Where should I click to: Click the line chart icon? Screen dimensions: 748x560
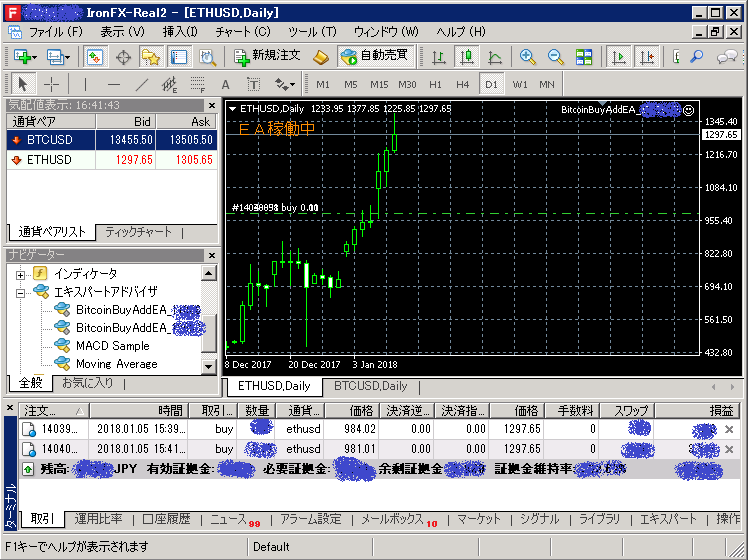pyautogui.click(x=495, y=57)
